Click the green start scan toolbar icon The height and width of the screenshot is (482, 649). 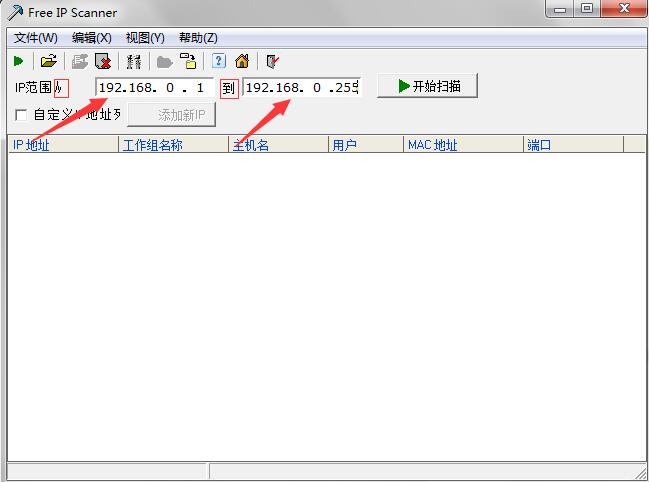(x=19, y=61)
